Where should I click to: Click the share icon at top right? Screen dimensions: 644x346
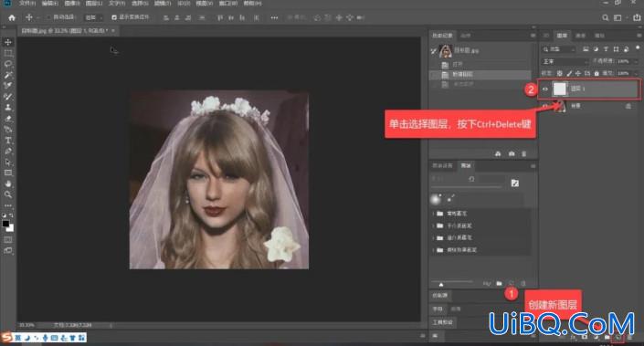click(637, 17)
